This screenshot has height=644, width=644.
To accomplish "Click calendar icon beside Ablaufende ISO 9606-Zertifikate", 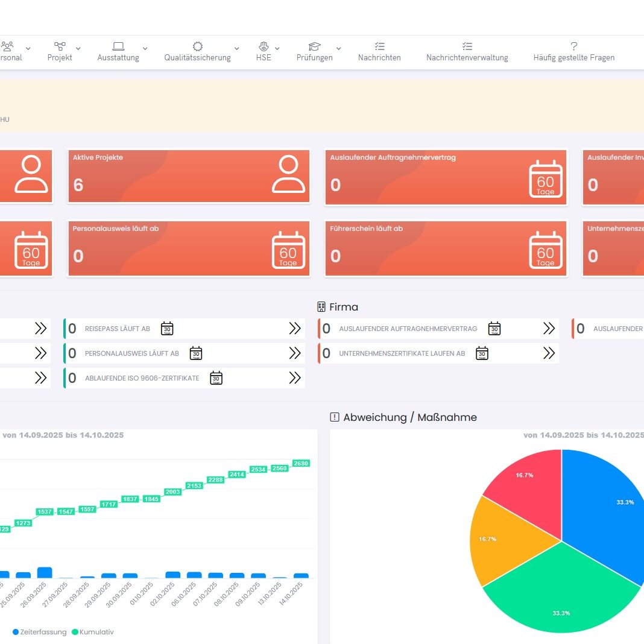I will tap(216, 378).
